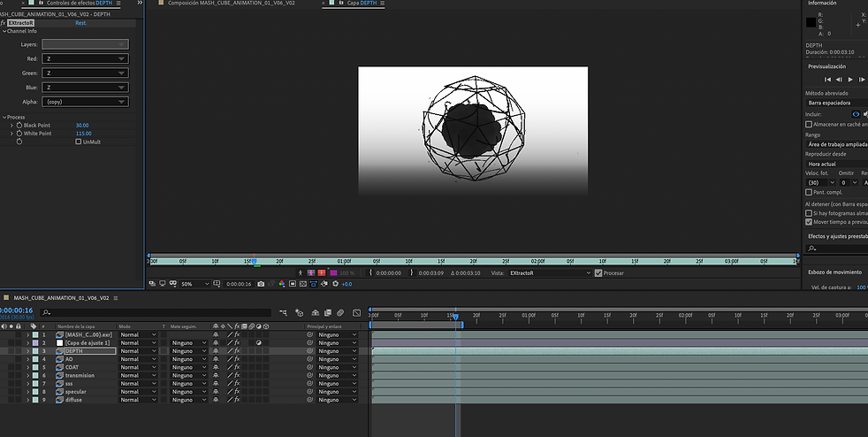Expand the transmision layer properties
Viewport: 868px width, 437px height.
[27, 376]
